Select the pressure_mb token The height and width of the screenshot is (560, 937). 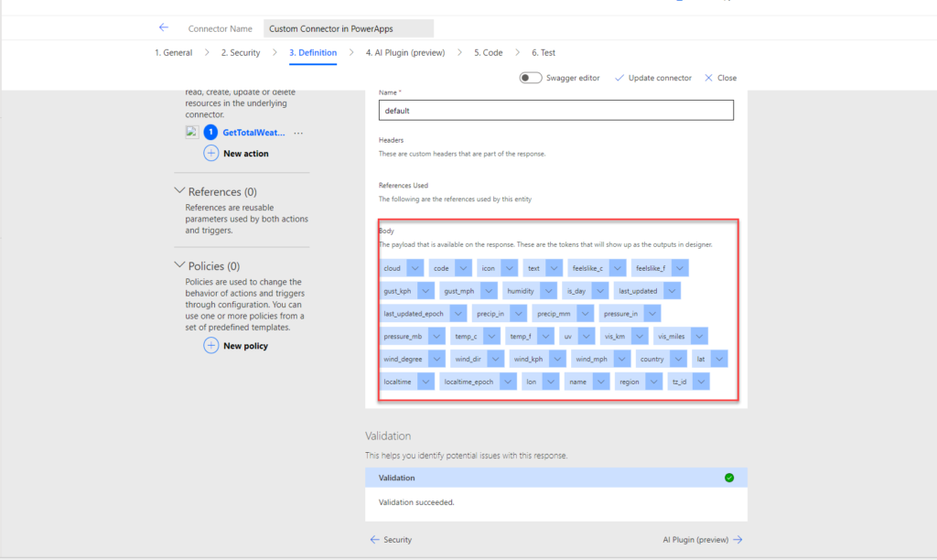(403, 337)
